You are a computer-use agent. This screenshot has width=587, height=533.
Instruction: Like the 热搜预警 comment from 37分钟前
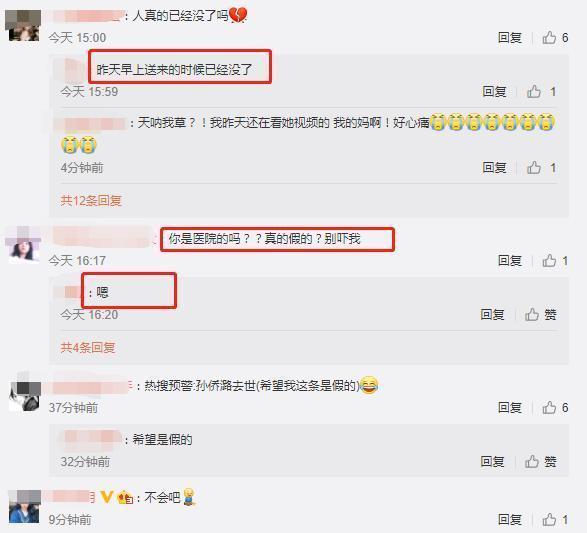coord(555,407)
